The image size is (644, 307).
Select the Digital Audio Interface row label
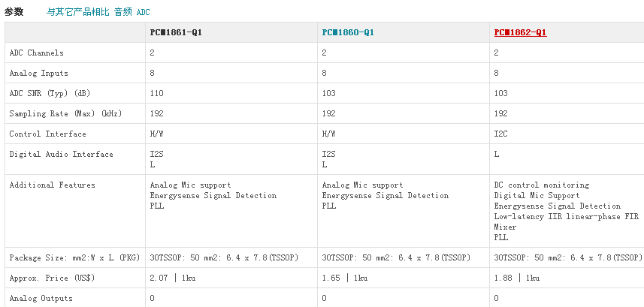click(x=61, y=154)
